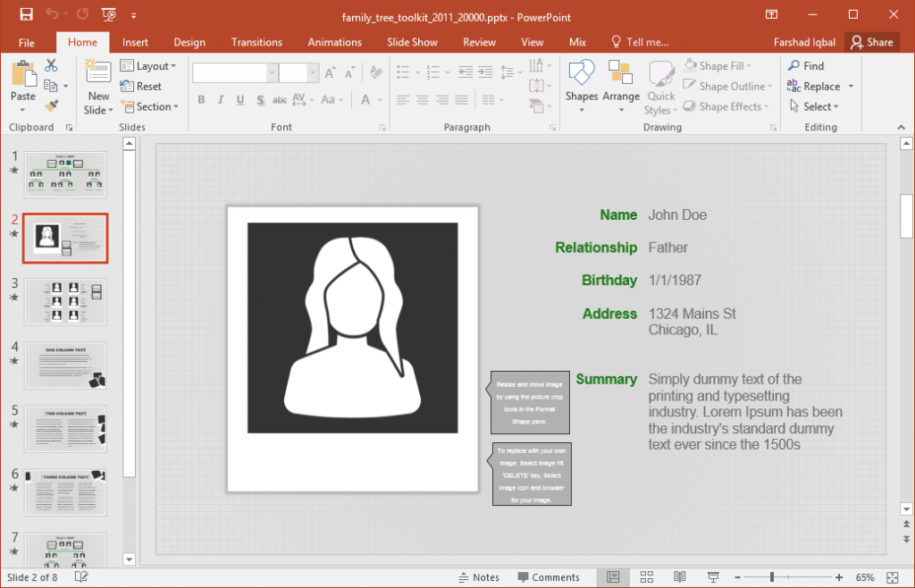Toggle underline formatting
Viewport: 915px width, 588px height.
pos(239,100)
